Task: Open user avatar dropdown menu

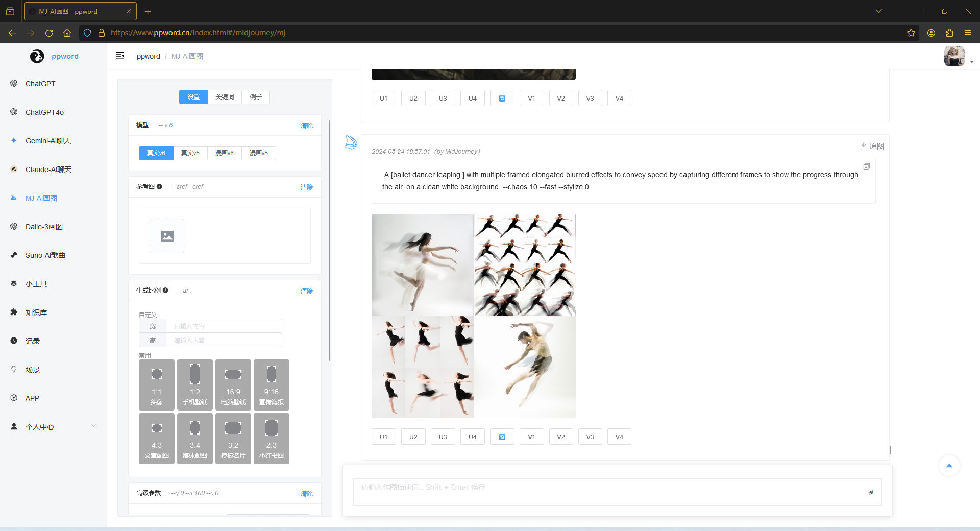Action: point(959,56)
